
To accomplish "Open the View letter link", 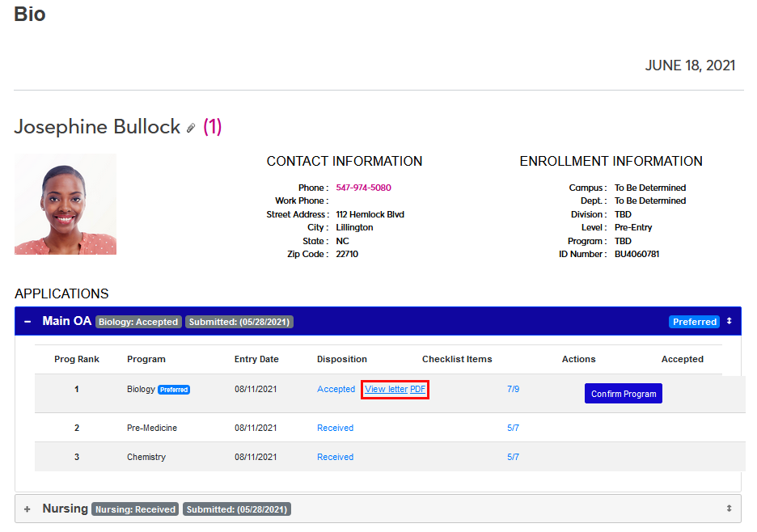I will [x=386, y=390].
